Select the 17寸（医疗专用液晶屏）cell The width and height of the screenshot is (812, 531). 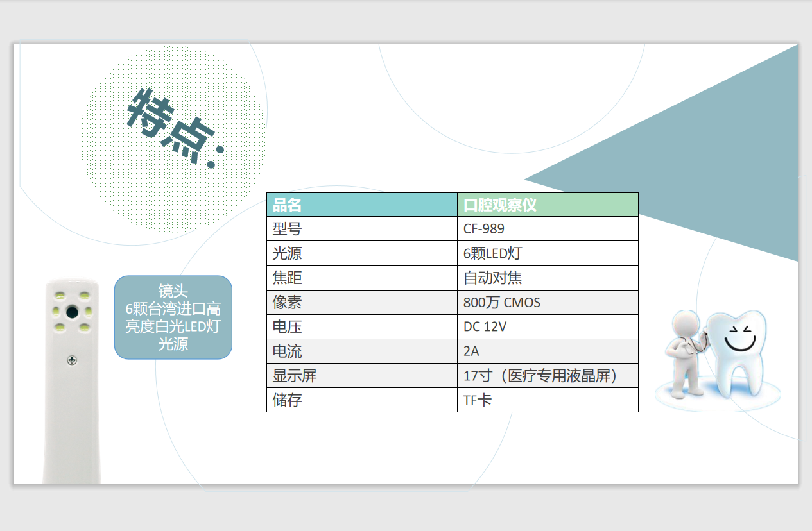548,375
